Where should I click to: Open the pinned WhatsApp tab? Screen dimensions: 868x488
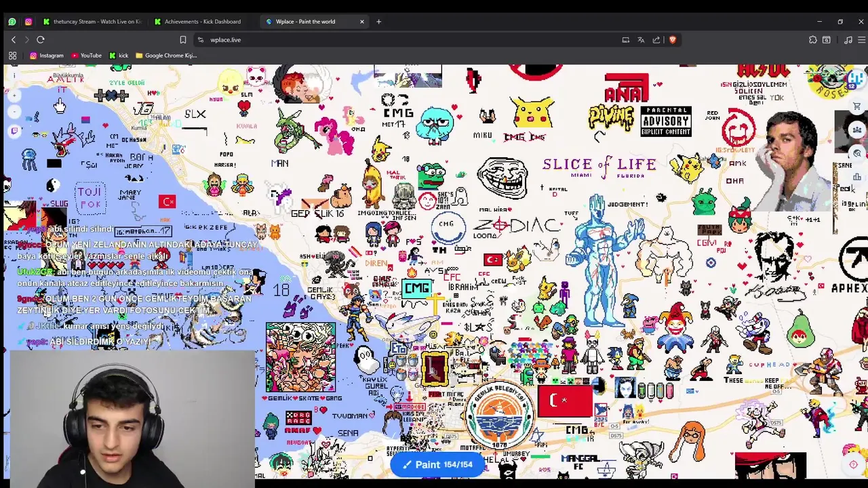(12, 21)
